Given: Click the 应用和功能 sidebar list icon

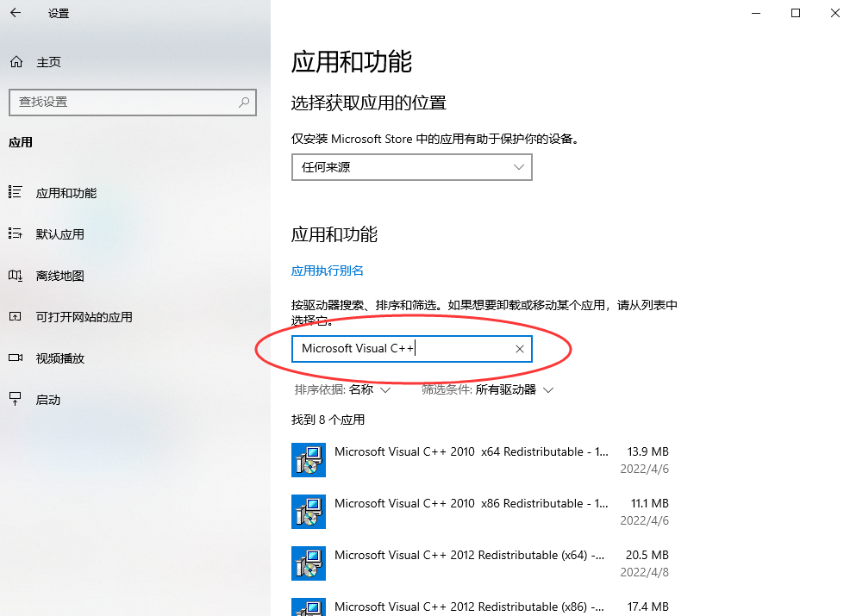Looking at the screenshot, I should [16, 192].
